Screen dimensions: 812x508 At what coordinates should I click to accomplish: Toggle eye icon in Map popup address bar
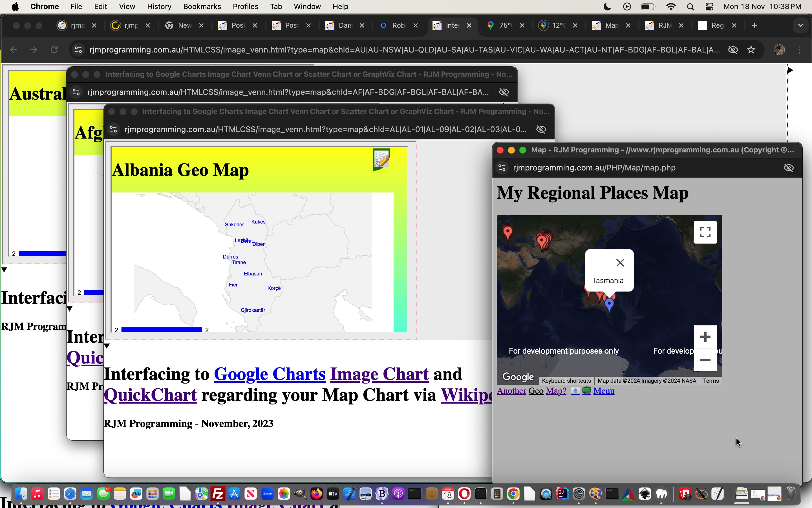[x=789, y=168]
